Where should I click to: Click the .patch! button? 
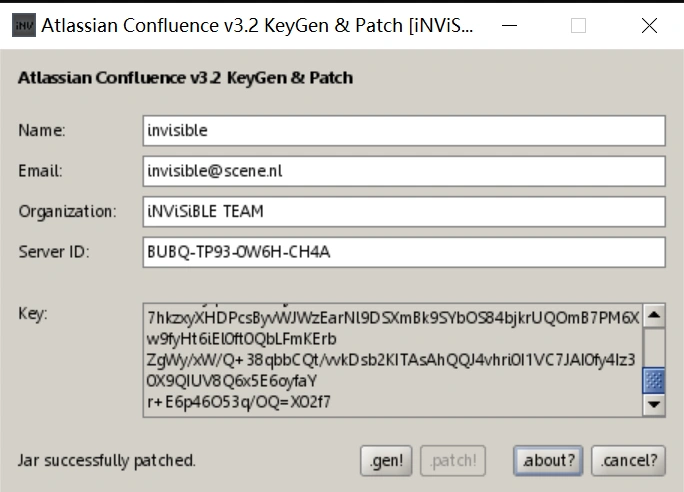[x=453, y=460]
